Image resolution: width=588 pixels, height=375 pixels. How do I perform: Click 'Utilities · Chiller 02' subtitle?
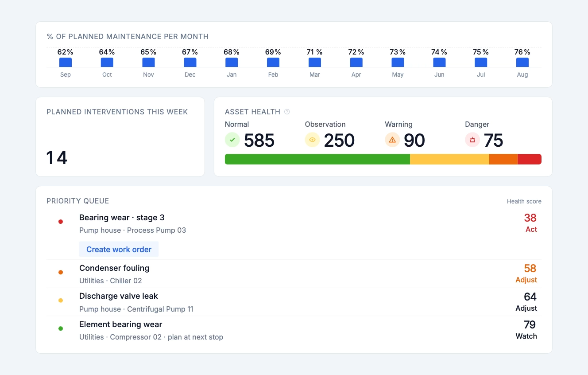111,281
